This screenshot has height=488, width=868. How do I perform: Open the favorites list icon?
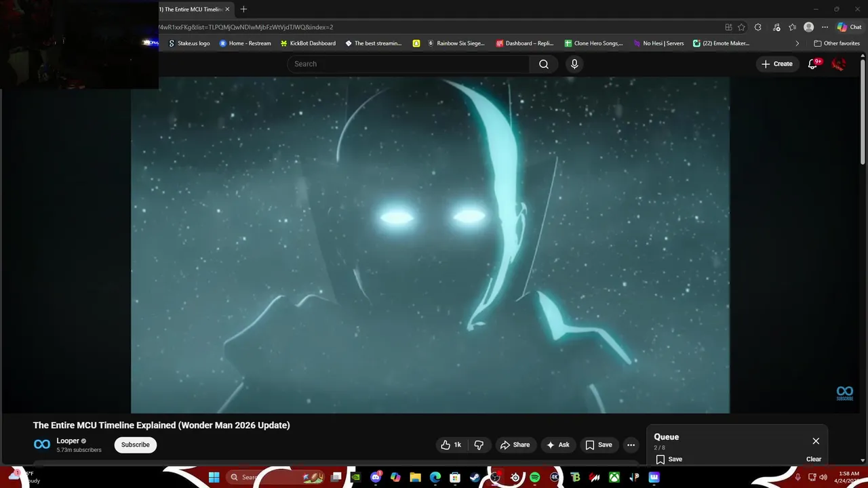(792, 27)
